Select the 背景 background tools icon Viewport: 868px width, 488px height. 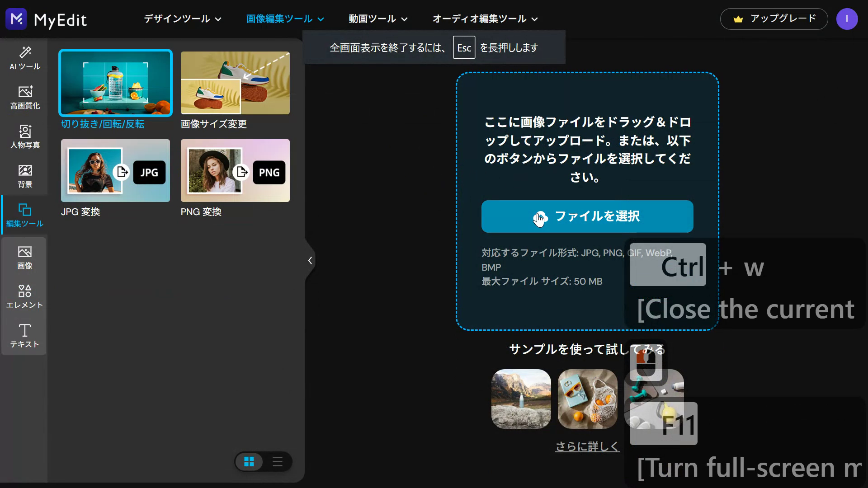[x=25, y=176]
